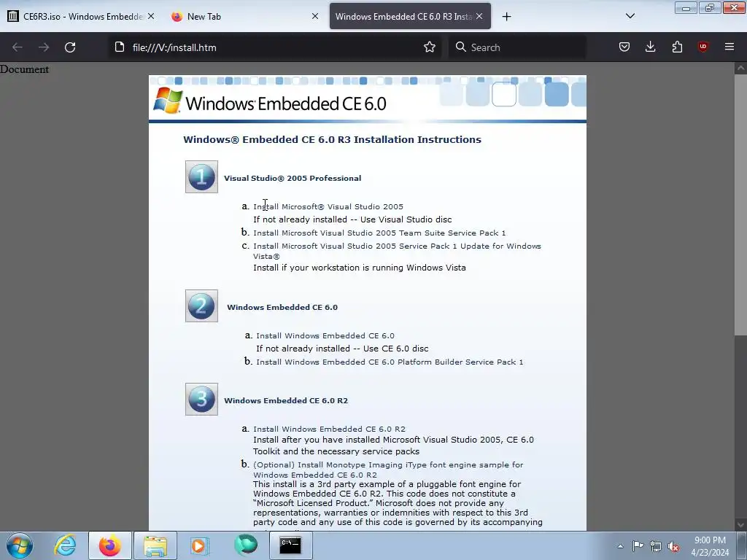Show hidden tray icons arrow
This screenshot has width=747, height=560.
click(x=620, y=546)
